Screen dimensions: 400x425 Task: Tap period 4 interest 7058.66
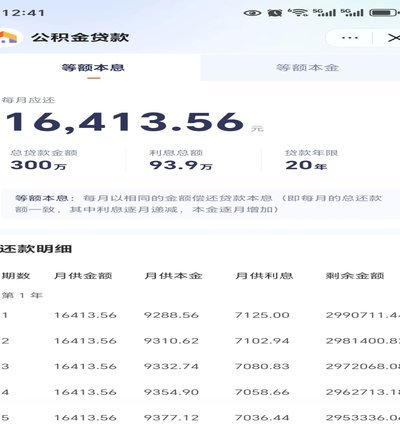tap(262, 392)
